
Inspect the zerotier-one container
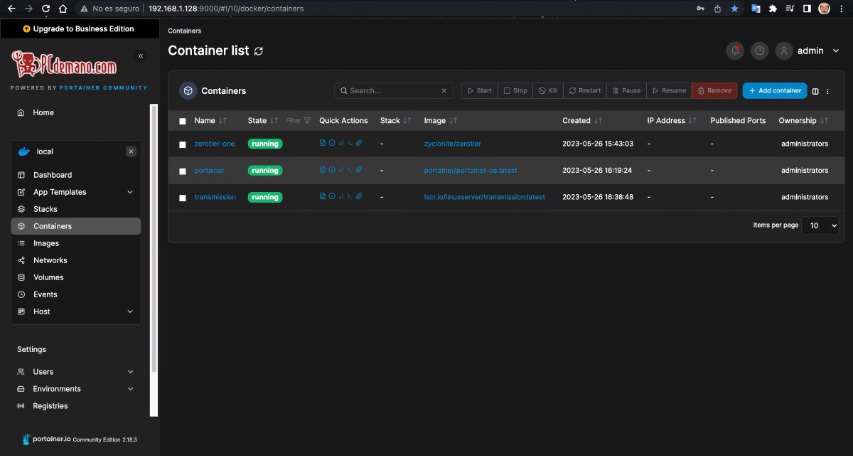tap(332, 143)
